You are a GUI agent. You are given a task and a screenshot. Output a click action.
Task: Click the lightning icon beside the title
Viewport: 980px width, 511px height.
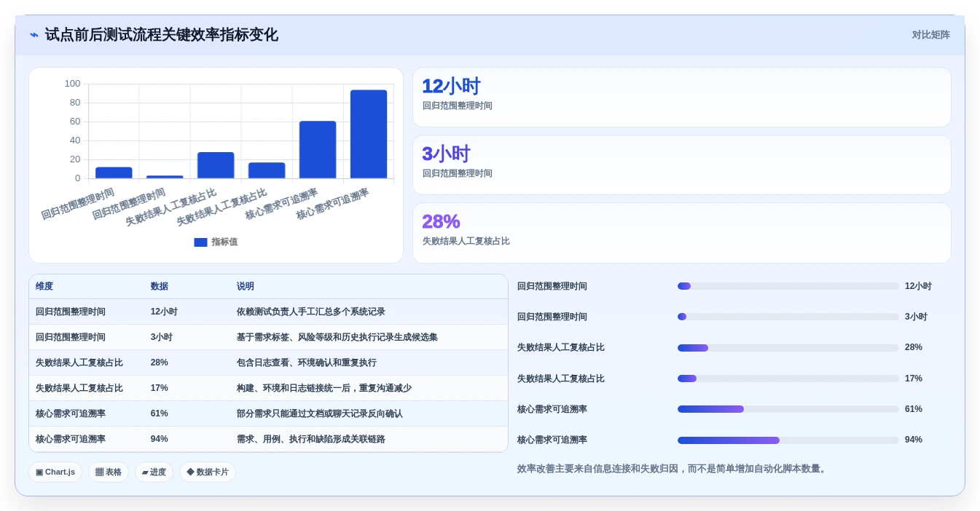tap(34, 35)
